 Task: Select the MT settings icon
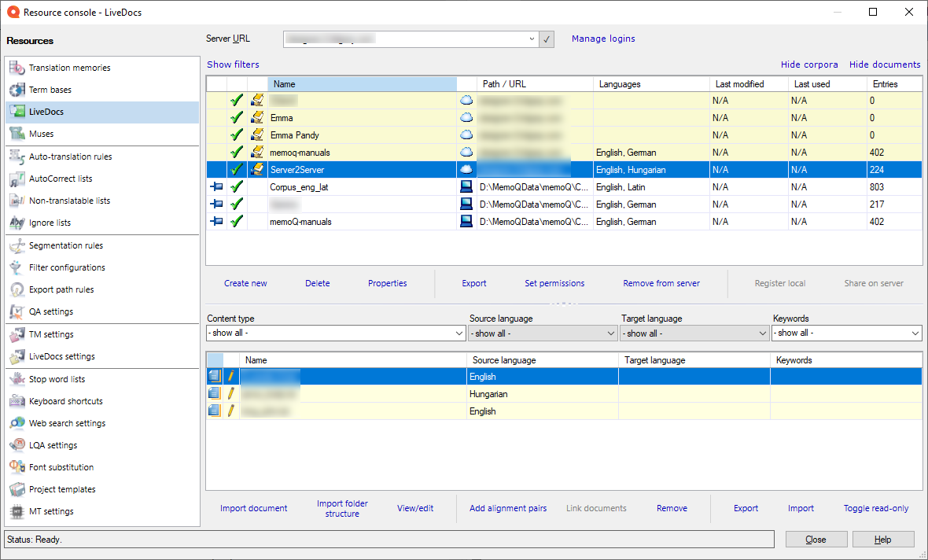click(17, 511)
